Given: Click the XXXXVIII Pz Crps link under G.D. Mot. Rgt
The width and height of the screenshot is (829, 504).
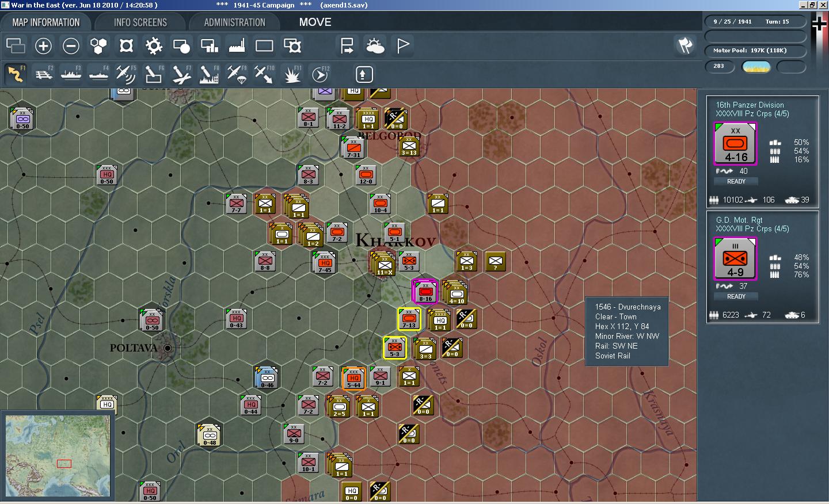Looking at the screenshot, I should click(752, 229).
